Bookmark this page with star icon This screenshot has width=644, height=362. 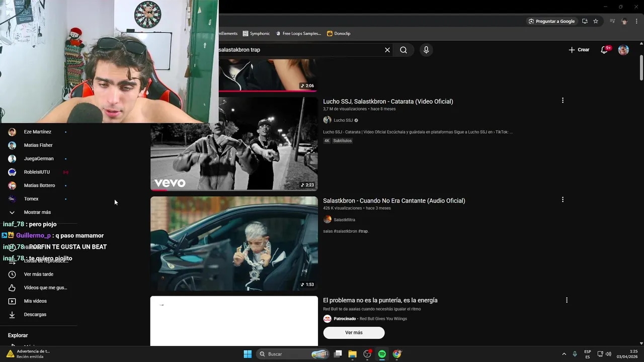coord(596,21)
